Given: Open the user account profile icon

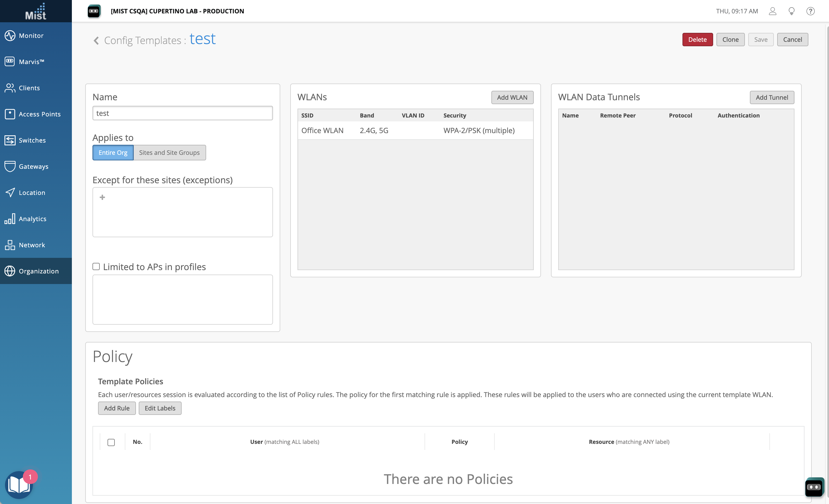Looking at the screenshot, I should (x=772, y=11).
